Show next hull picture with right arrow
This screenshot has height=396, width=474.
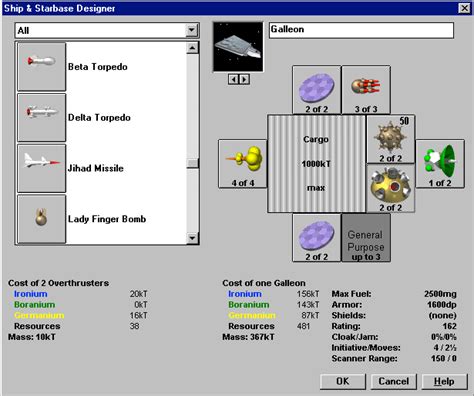(244, 79)
